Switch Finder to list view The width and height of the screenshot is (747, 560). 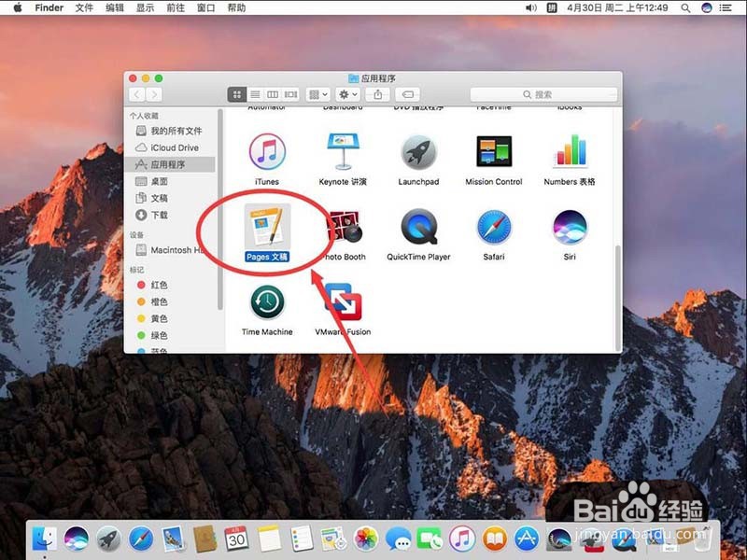coord(255,94)
